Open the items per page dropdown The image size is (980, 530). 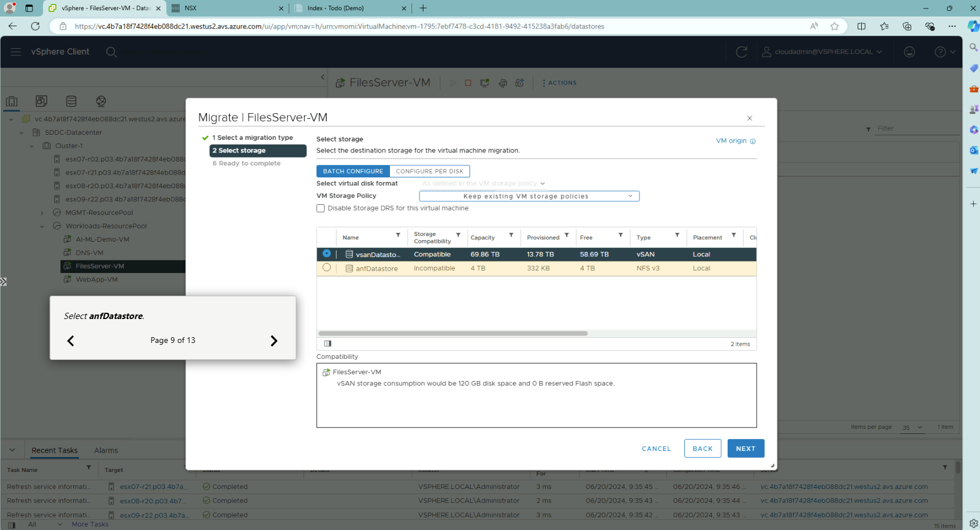pos(912,427)
